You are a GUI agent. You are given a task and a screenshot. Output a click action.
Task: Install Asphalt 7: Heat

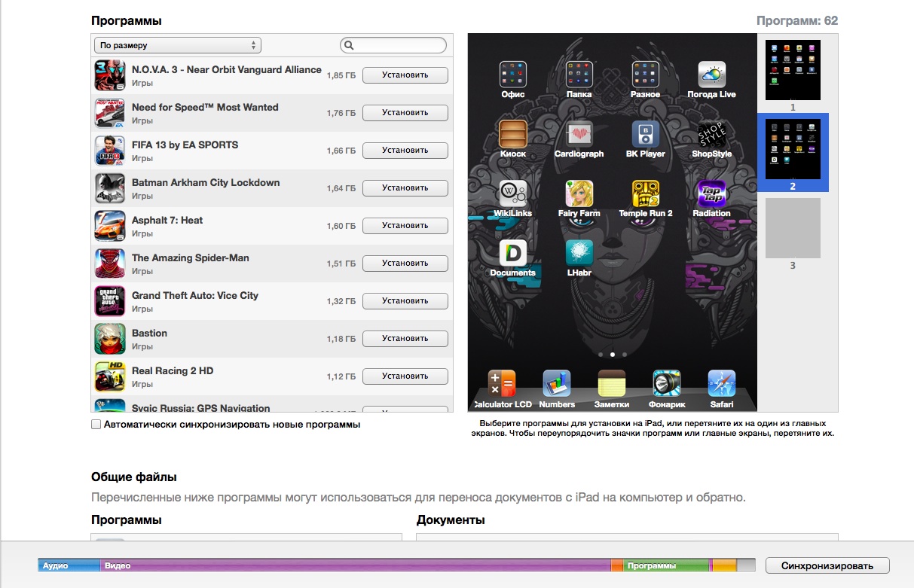[405, 226]
